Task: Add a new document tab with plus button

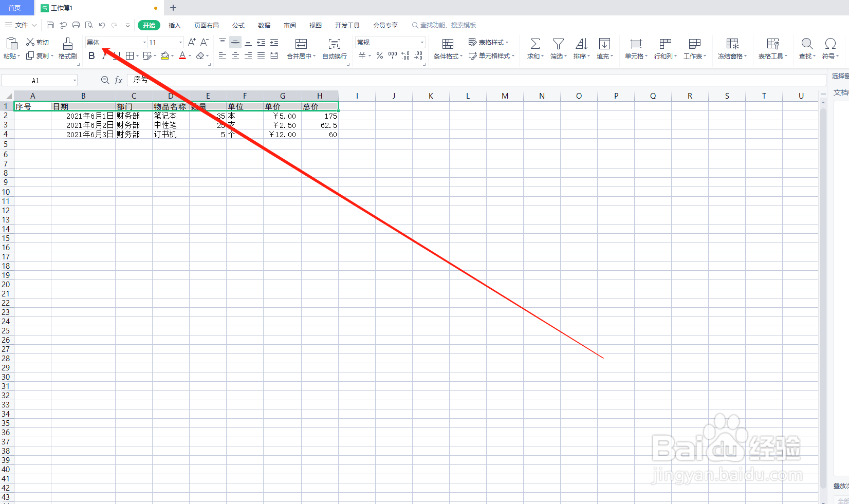Action: pyautogui.click(x=173, y=8)
